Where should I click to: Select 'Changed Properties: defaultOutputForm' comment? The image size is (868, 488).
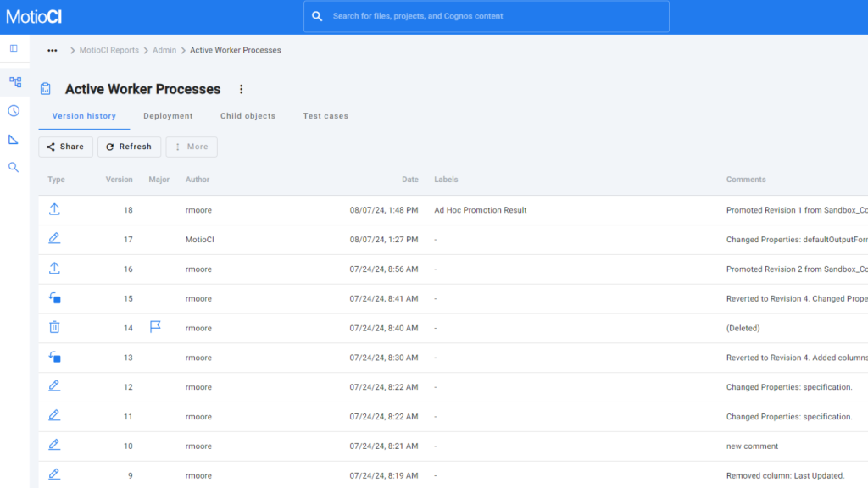(x=797, y=240)
